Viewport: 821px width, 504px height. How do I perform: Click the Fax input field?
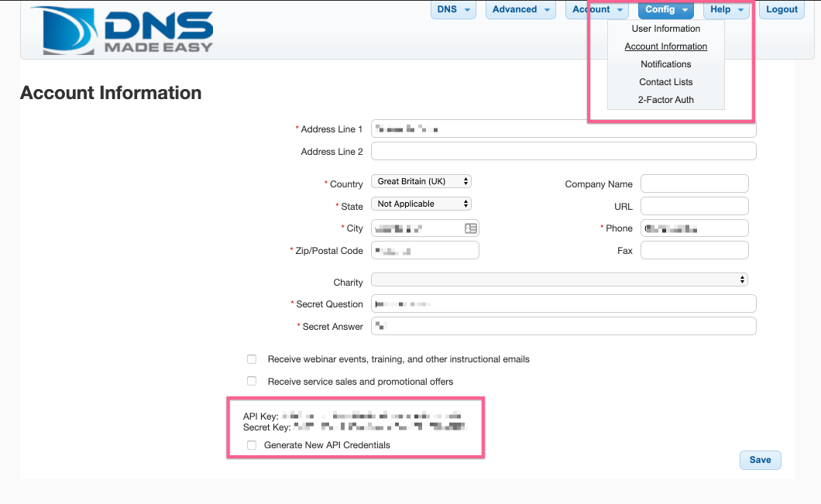[x=694, y=250]
